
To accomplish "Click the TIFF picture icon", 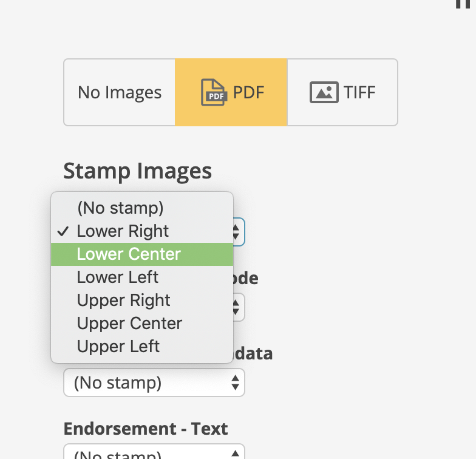I will click(324, 92).
